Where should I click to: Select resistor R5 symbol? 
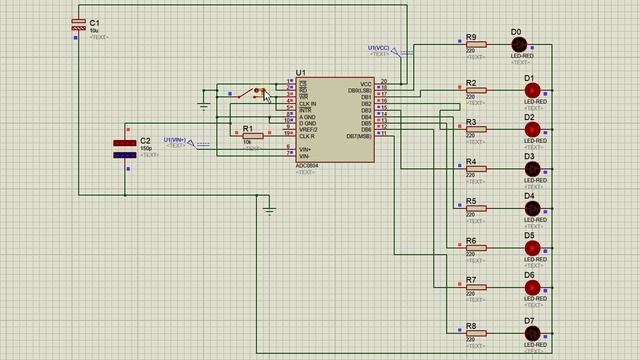(476, 208)
